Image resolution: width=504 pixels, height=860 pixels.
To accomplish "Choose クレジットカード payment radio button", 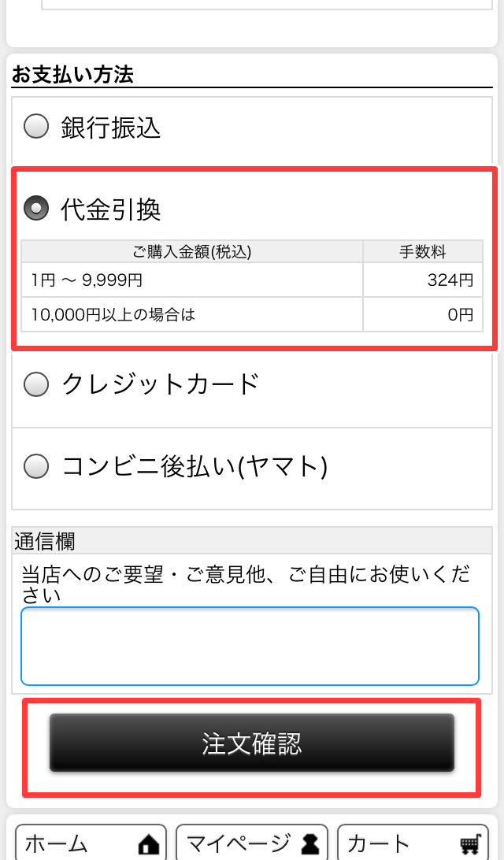I will [x=36, y=384].
